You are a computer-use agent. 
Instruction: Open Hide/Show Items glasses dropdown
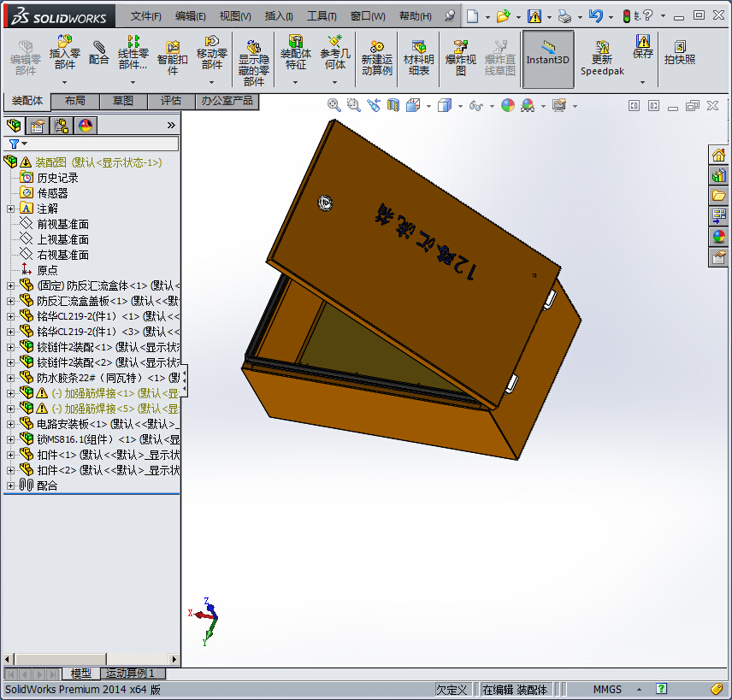click(492, 106)
